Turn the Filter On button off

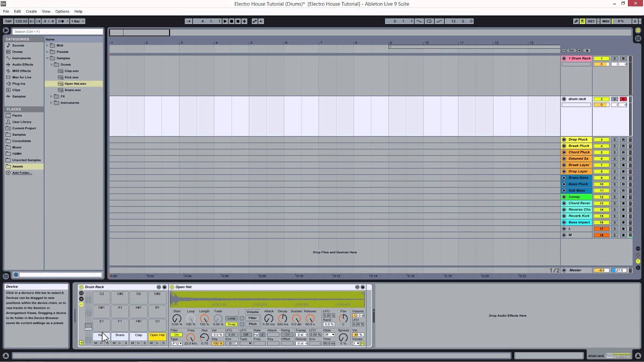pos(176,335)
